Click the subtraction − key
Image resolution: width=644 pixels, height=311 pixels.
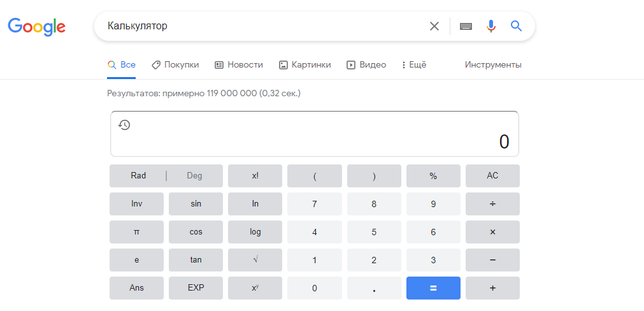tap(492, 260)
